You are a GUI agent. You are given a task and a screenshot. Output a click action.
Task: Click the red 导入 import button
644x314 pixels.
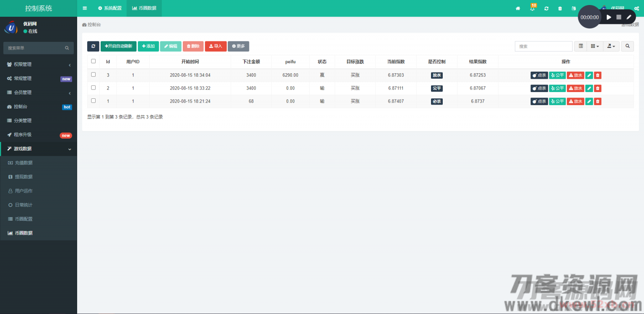pyautogui.click(x=216, y=46)
